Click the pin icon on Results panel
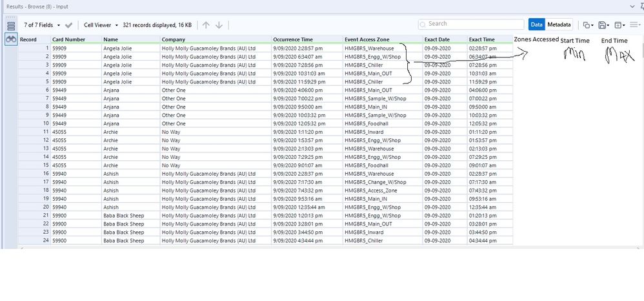Image resolution: width=644 pixels, height=301 pixels. coord(641,6)
